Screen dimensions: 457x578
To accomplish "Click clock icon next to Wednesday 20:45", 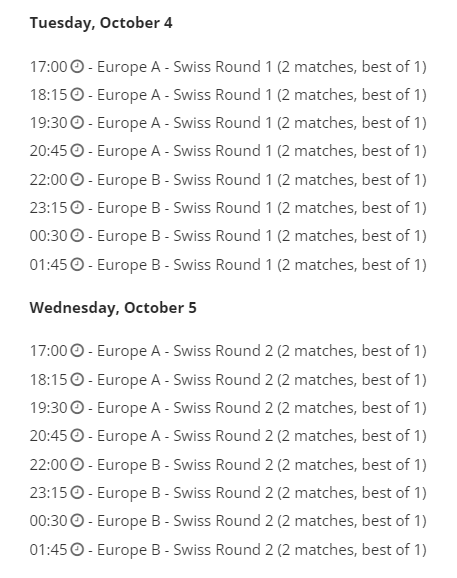I will click(77, 436).
